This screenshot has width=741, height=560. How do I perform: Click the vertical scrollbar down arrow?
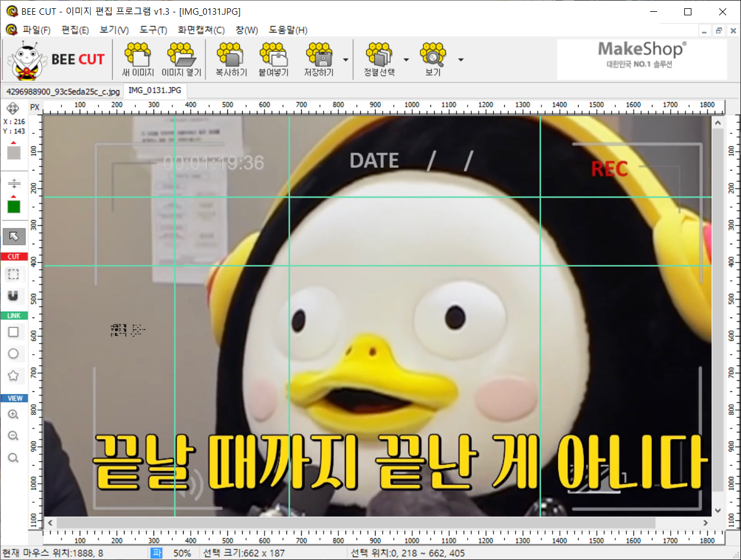[x=717, y=510]
